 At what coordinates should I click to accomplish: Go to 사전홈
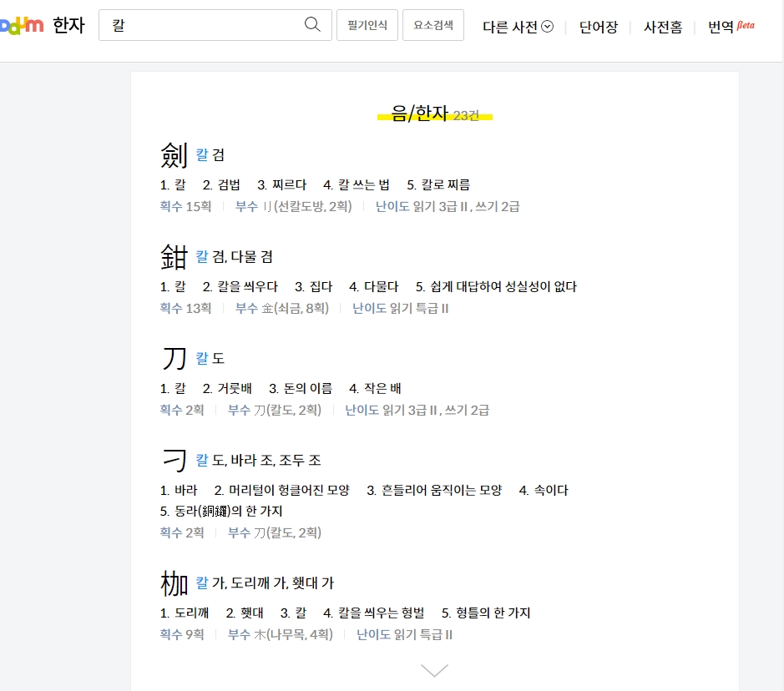663,27
